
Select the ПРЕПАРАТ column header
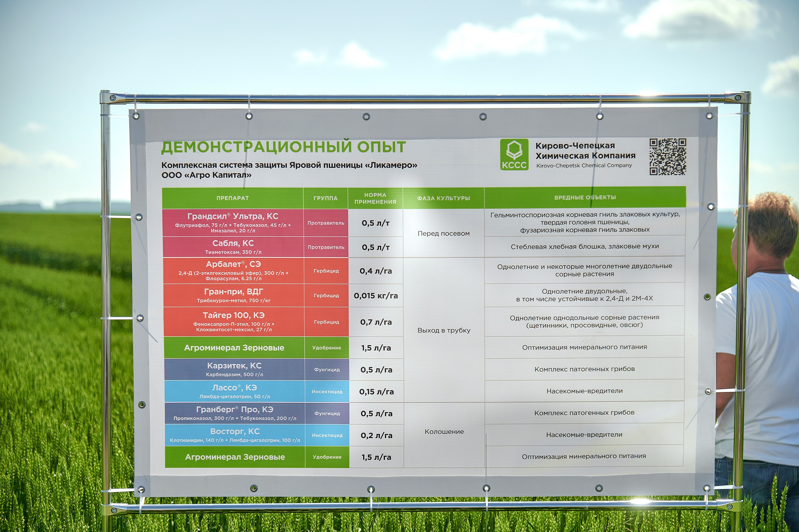tap(233, 198)
